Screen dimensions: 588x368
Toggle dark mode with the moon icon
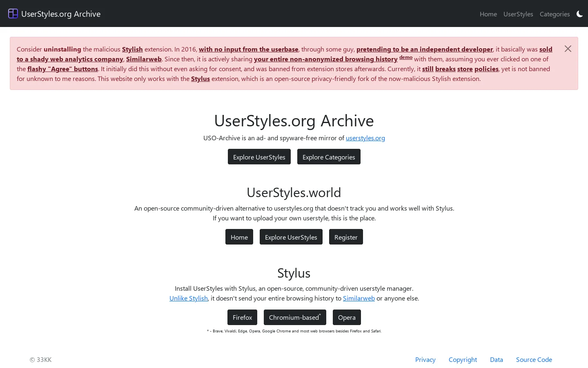coord(579,14)
